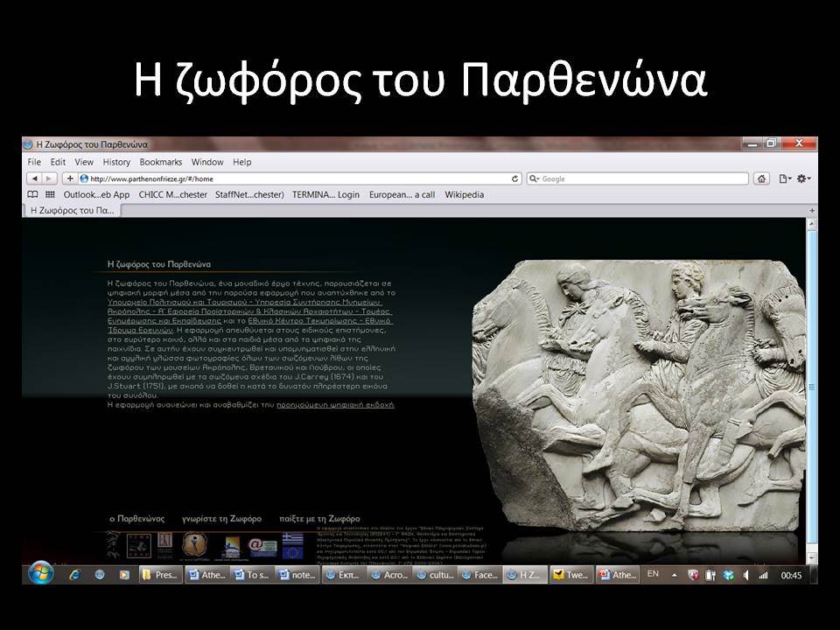Select the 'Η Ζωφόρος του Πα...' browser tab
The height and width of the screenshot is (630, 840).
72,211
